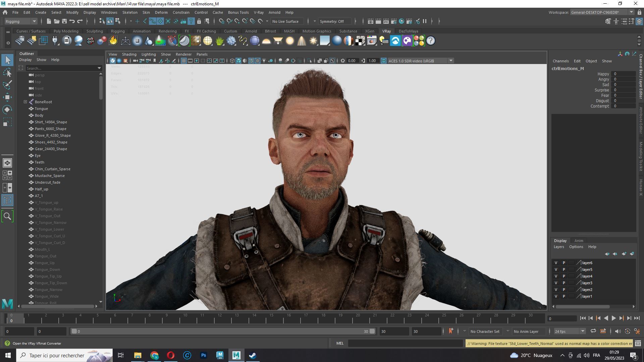Viewport: 644px width, 362px height.
Task: Toggle the viewport grid display icon
Action: coord(183,61)
